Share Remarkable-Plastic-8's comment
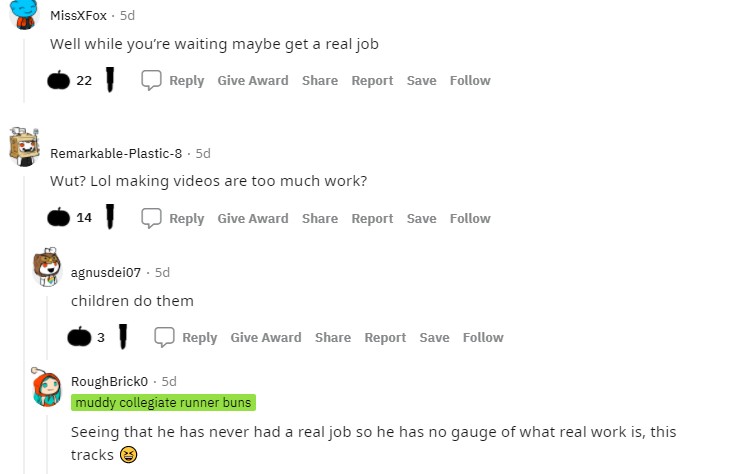The width and height of the screenshot is (735, 474). pos(320,218)
